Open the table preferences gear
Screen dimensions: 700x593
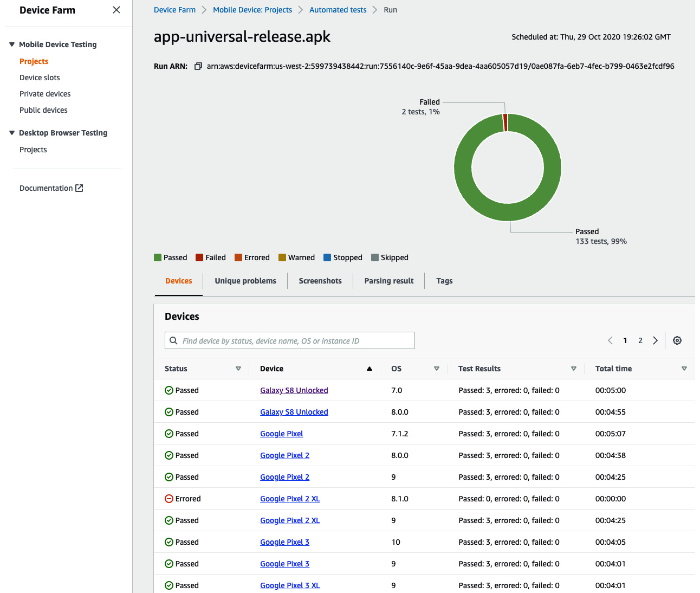(677, 340)
